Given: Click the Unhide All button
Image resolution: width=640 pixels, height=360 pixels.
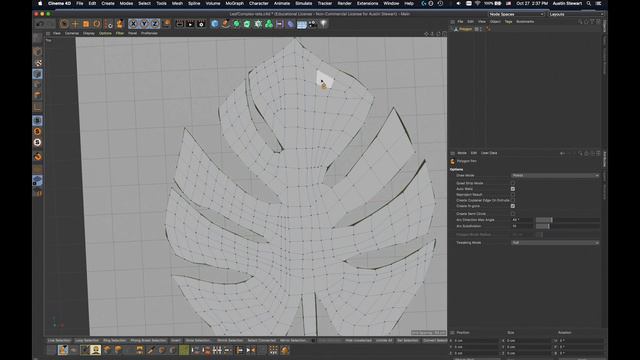Looking at the screenshot, I should 384,340.
